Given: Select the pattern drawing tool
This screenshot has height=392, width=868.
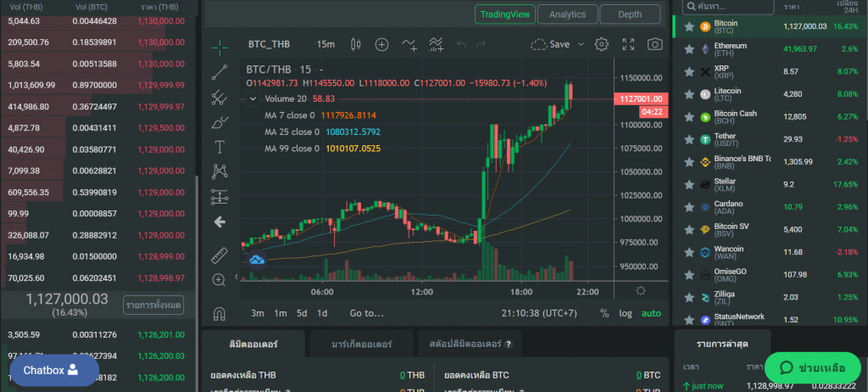Looking at the screenshot, I should click(x=220, y=172).
